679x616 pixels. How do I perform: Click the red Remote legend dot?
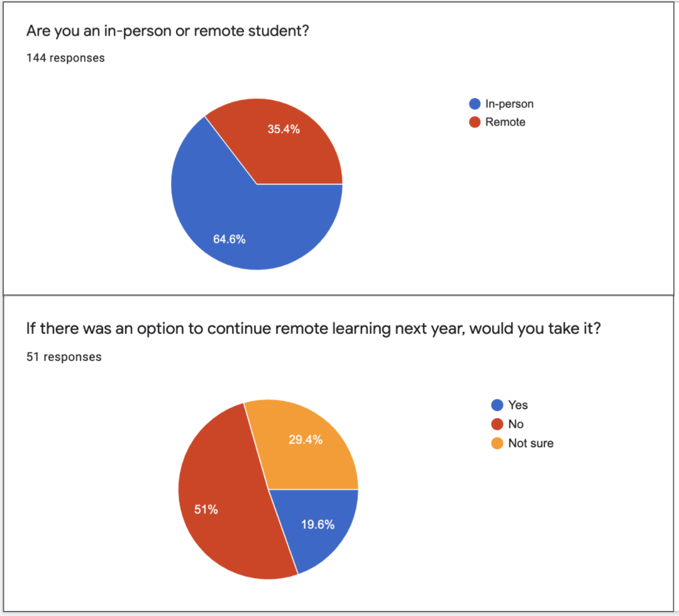click(475, 122)
